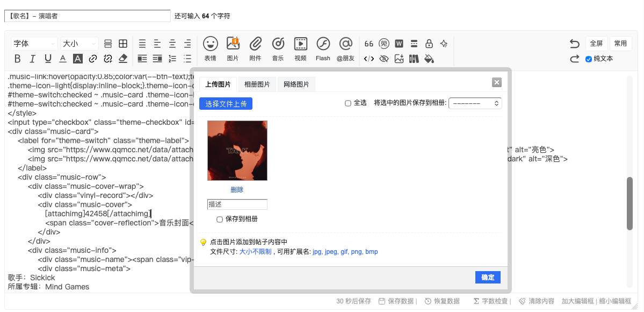Insert a hyperlink with the chain icon

(93, 59)
